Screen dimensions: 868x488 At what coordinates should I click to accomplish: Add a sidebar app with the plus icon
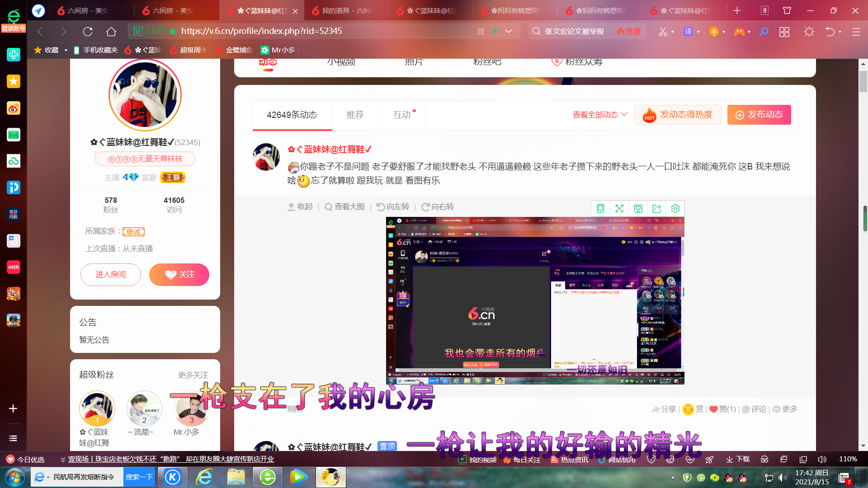click(x=13, y=408)
